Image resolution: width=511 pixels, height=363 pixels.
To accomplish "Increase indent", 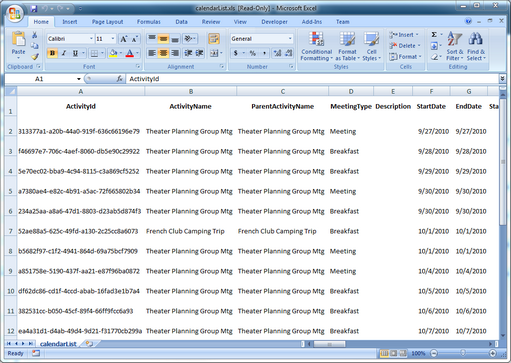I will click(x=199, y=53).
